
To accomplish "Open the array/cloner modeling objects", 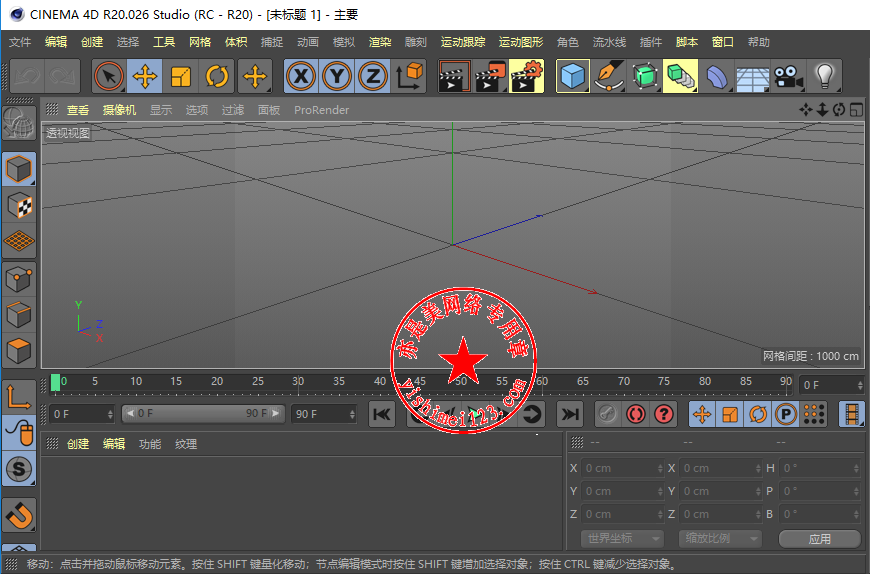I will [681, 76].
